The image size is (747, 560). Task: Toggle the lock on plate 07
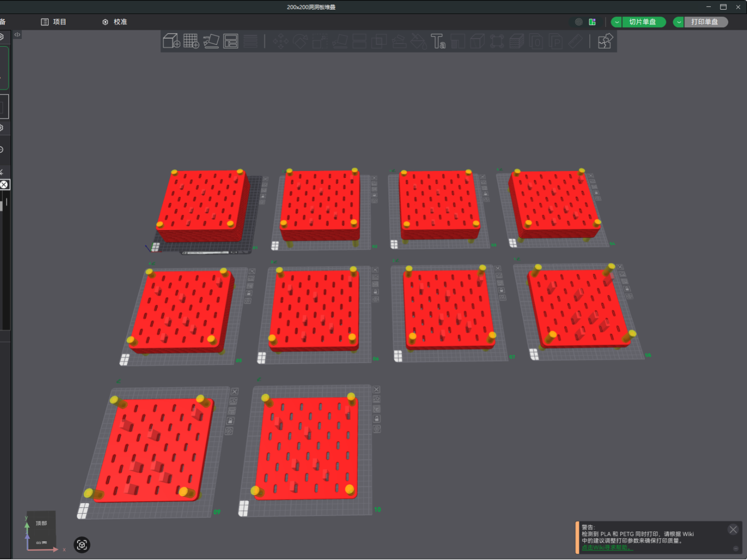501,290
